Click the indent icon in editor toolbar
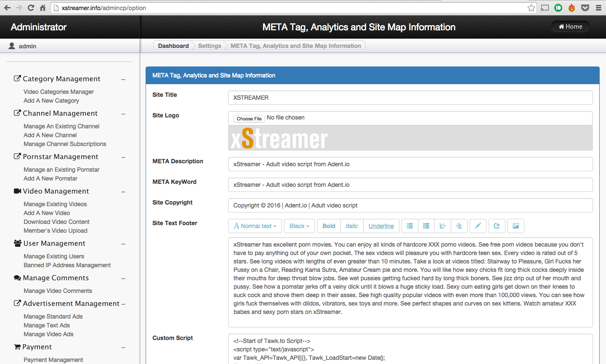The width and height of the screenshot is (606, 364). tap(459, 226)
